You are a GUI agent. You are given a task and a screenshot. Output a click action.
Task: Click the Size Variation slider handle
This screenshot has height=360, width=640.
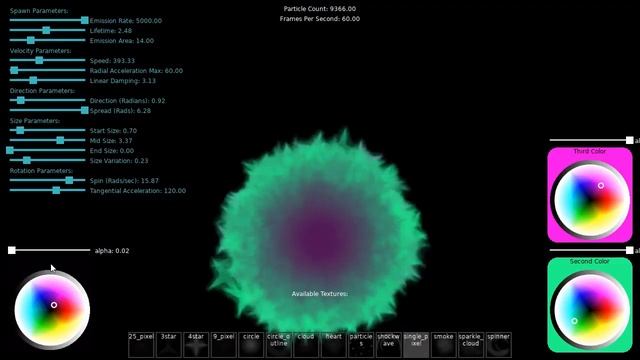tap(27, 160)
